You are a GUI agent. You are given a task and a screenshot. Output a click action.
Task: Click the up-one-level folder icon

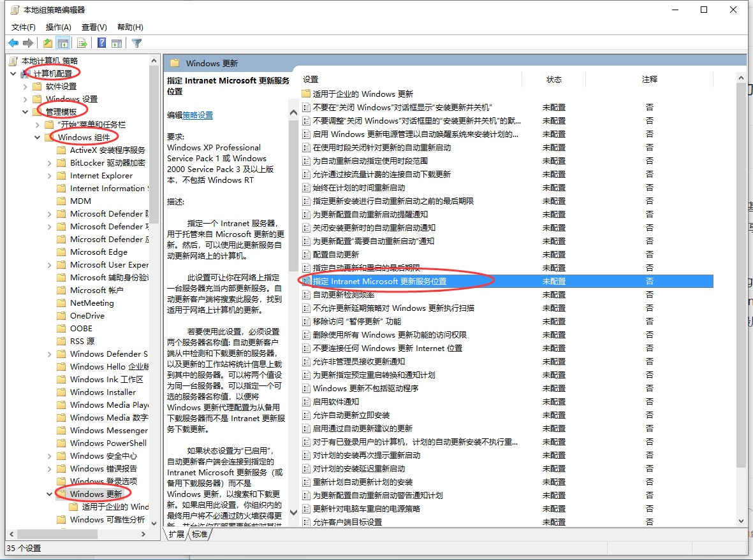click(x=47, y=42)
